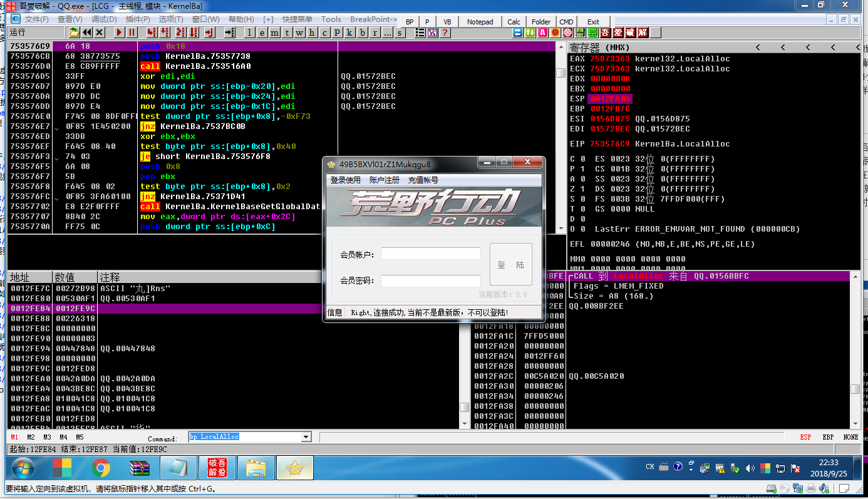Viewport: 868px width, 499px height.
Task: Open the Log window with the 'l' button
Action: pyautogui.click(x=249, y=32)
